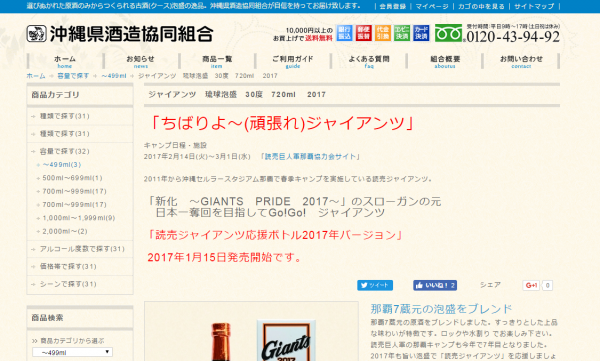
Task: Click the red 郵便振替 payment icon
Action: pyautogui.click(x=364, y=33)
